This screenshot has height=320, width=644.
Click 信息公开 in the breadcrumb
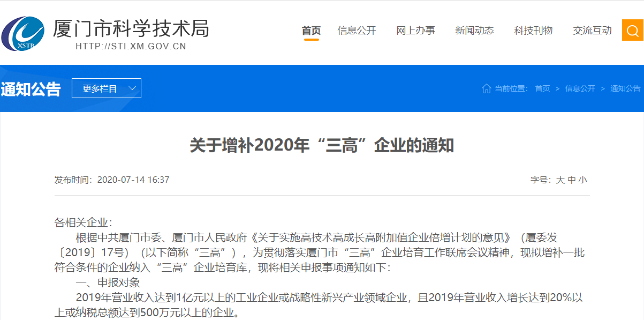click(580, 88)
